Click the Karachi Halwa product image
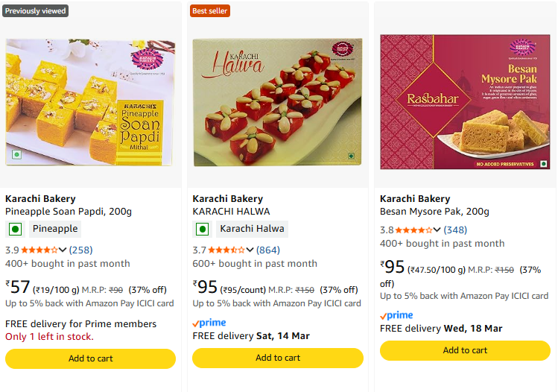558x392 pixels. (278, 101)
